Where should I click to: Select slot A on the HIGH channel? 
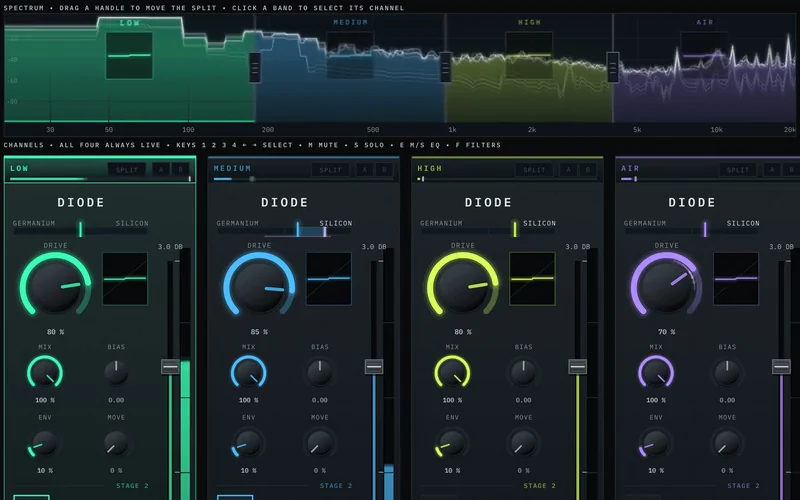(x=568, y=170)
